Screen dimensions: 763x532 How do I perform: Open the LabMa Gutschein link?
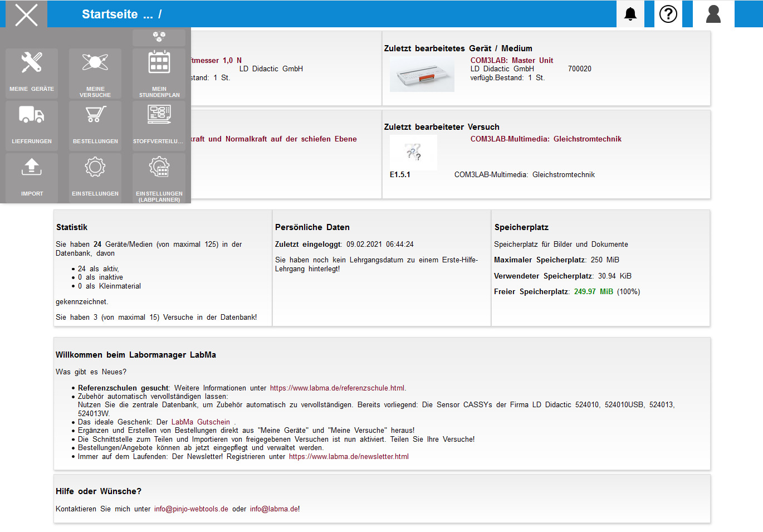point(200,422)
